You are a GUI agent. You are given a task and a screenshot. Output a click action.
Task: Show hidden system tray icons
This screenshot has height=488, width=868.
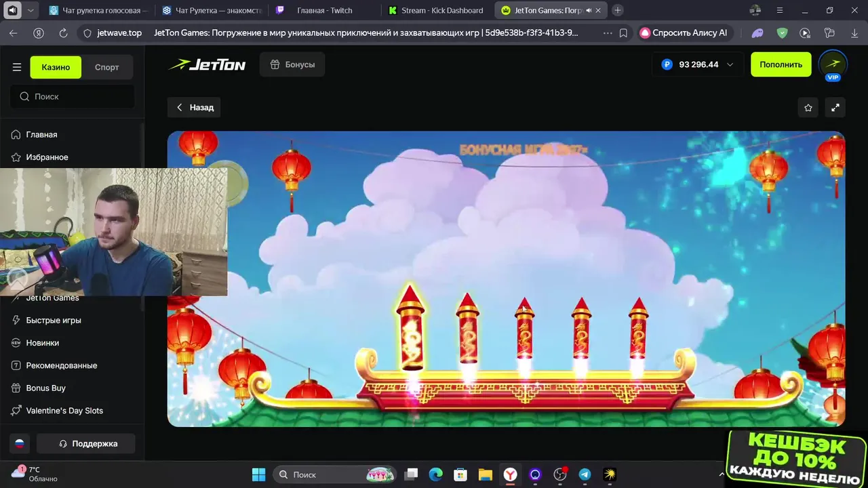721,474
